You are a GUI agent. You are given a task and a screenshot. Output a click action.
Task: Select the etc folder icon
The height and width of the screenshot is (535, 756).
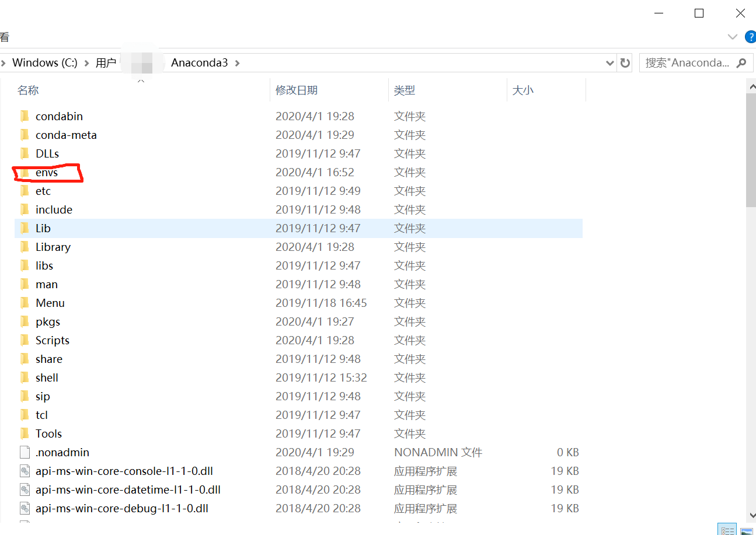pyautogui.click(x=25, y=191)
